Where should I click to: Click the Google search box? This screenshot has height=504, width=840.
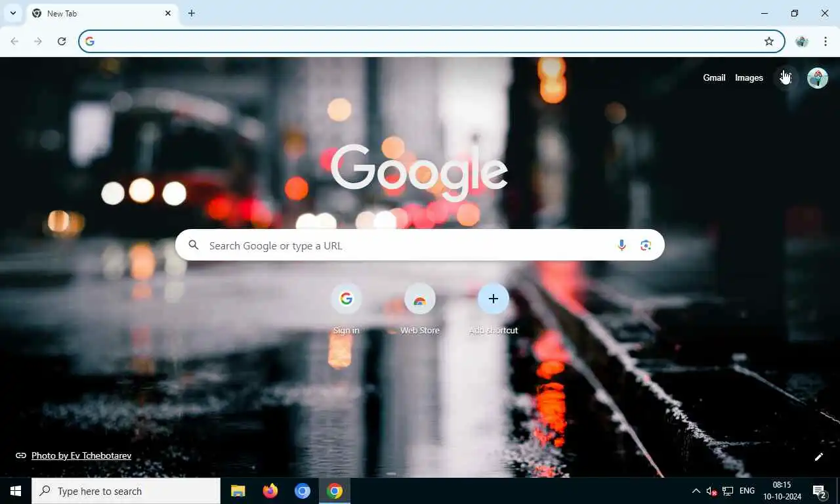[x=420, y=245]
